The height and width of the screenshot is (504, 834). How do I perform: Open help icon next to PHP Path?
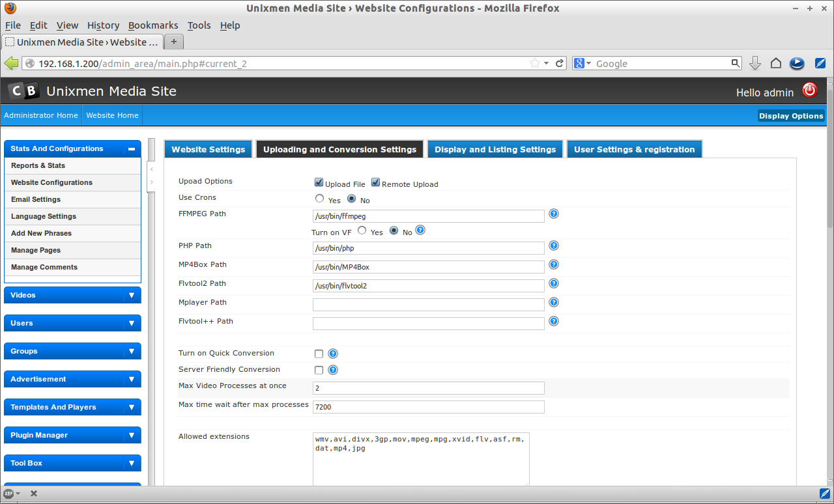click(554, 245)
